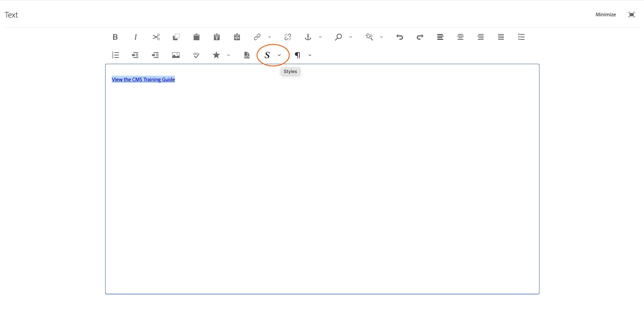The width and height of the screenshot is (644, 335).
Task: Insert a bulleted list
Action: 521,37
